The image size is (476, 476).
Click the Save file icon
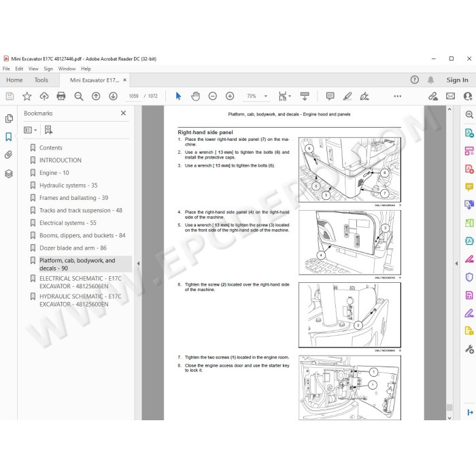pyautogui.click(x=10, y=97)
